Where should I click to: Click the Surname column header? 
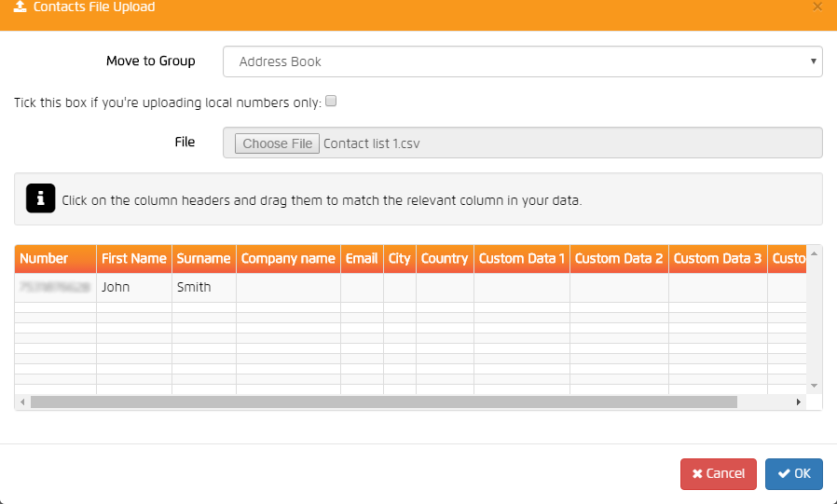(203, 259)
